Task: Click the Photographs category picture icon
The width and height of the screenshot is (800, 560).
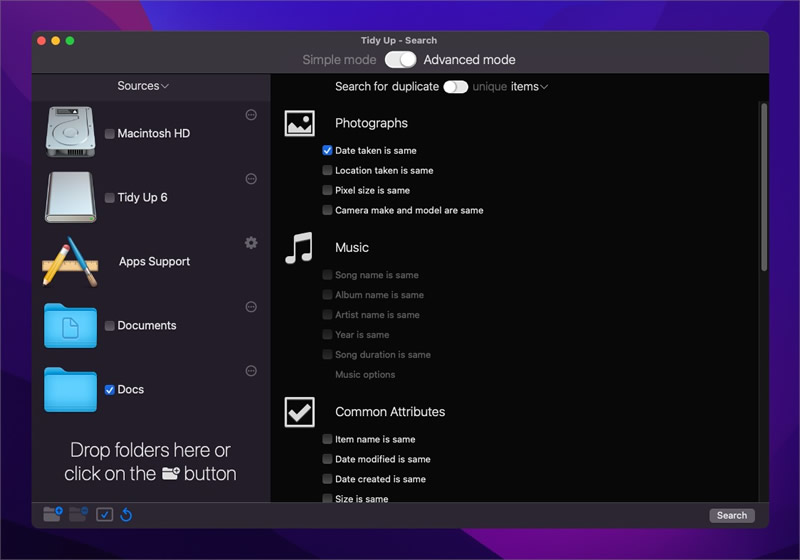Action: point(299,123)
